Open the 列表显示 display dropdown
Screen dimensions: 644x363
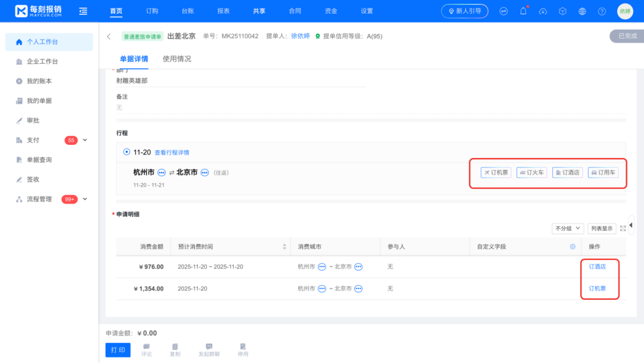tap(602, 228)
